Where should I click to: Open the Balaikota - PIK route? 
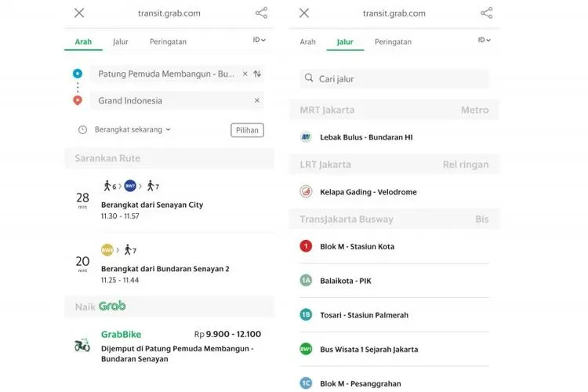(394, 281)
